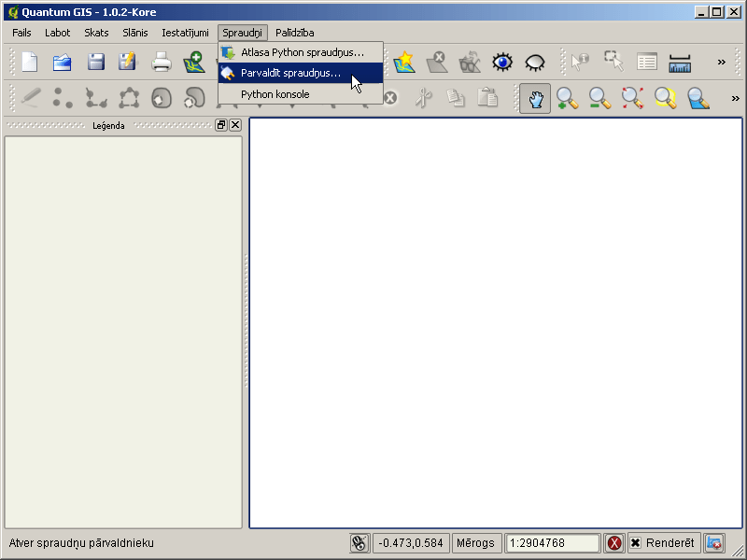The width and height of the screenshot is (747, 560).
Task: Click the Zoom to selection icon
Action: tap(666, 99)
